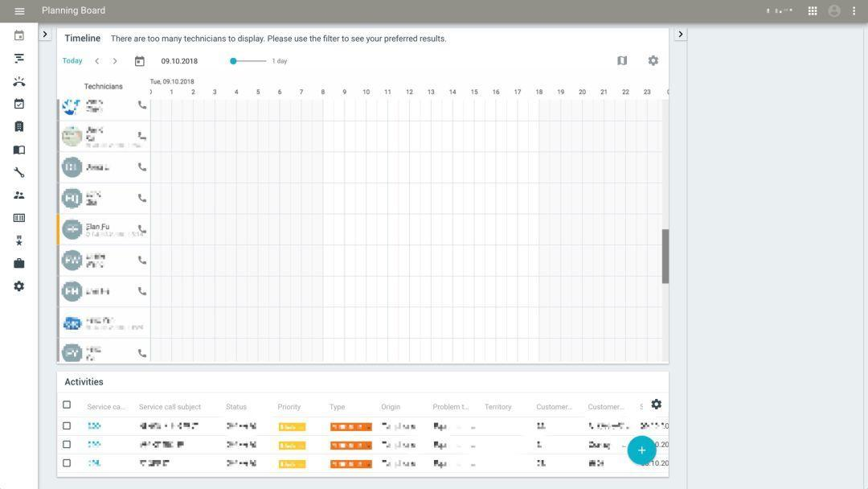Expand the left side panel chevron
Viewport: 868px width, 489px height.
45,35
